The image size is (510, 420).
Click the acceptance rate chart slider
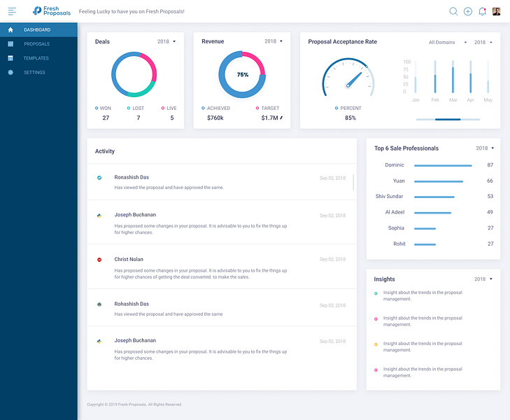(x=448, y=120)
